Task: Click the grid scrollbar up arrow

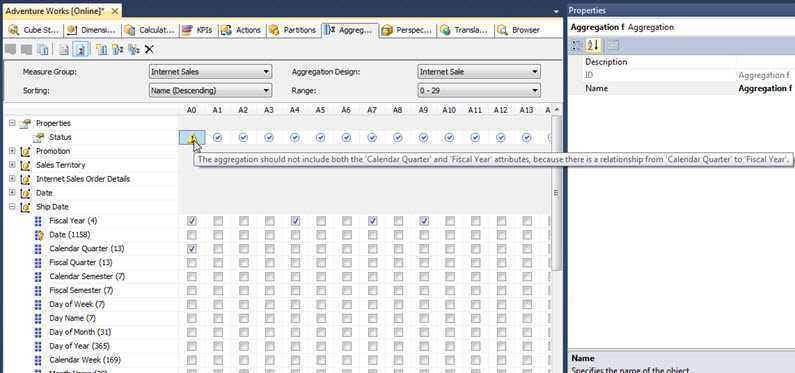Action: [557, 109]
